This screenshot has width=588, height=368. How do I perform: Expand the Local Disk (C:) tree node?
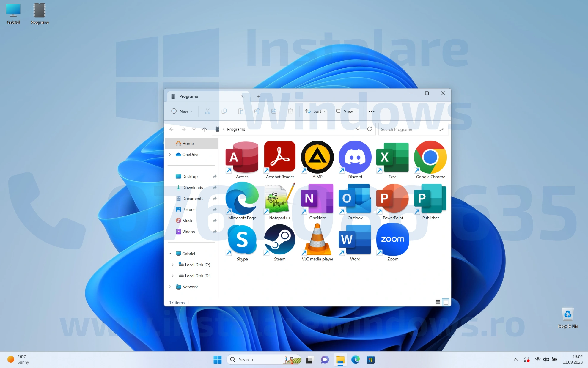point(173,265)
